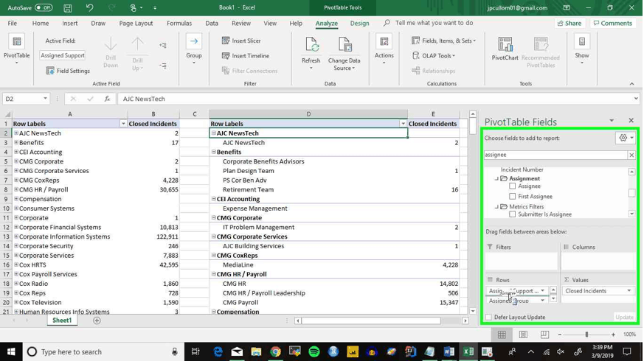Enable Defer Layout Update checkbox

[488, 317]
